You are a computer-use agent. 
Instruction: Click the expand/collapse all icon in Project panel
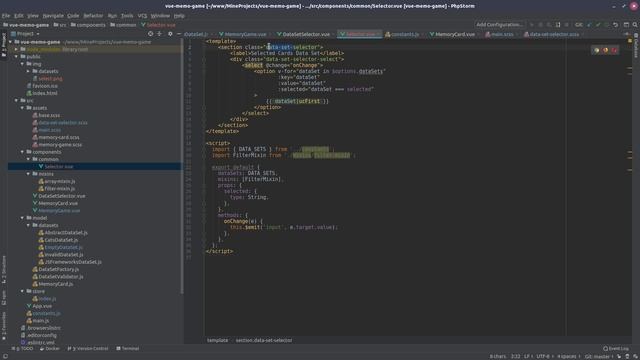[160, 34]
